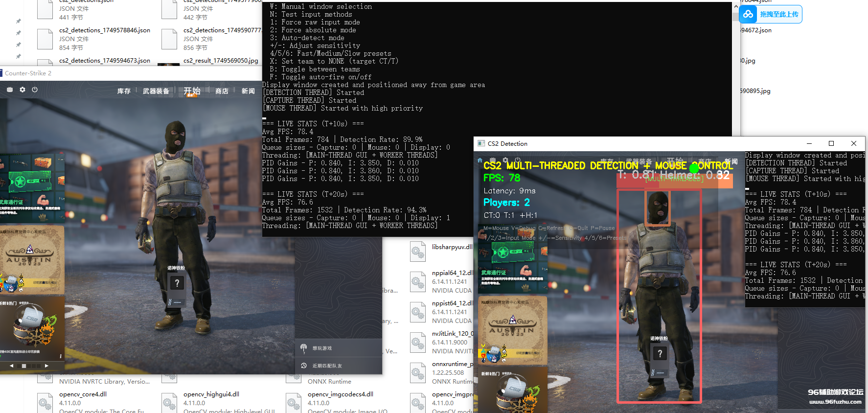Click the console scrollbar up arrow
Screen dimensions: 868x413
pyautogui.click(x=736, y=7)
